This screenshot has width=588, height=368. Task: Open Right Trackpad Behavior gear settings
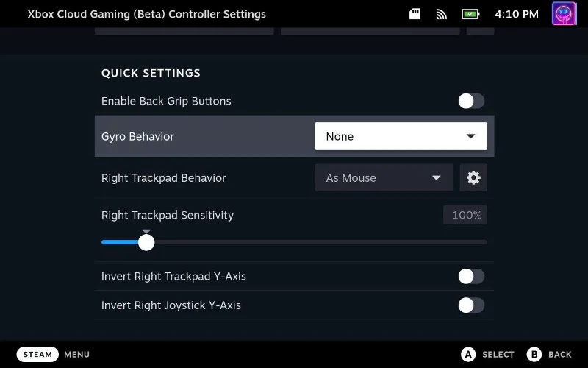click(x=473, y=178)
